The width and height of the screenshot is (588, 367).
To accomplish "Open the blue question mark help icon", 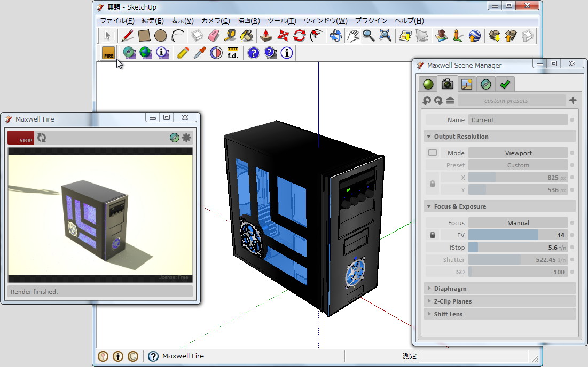I will 253,53.
